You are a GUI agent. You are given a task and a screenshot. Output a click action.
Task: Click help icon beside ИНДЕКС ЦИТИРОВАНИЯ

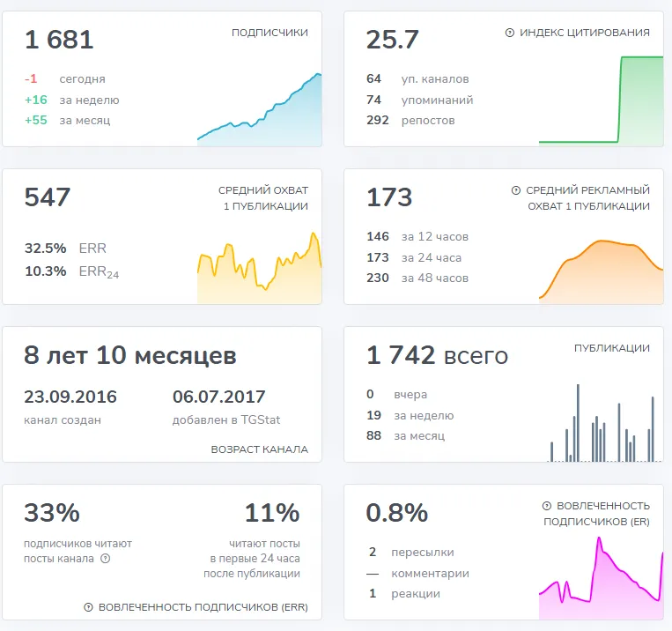510,33
